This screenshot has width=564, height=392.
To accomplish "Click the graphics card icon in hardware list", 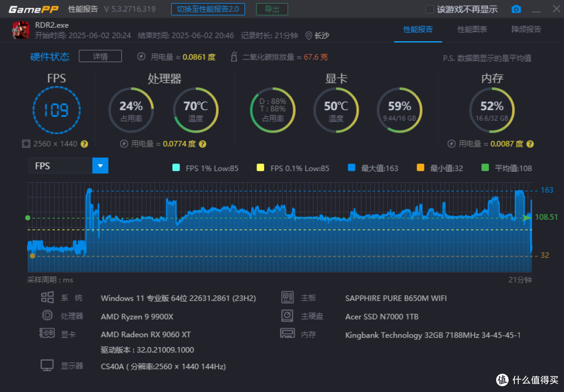I will tap(47, 333).
